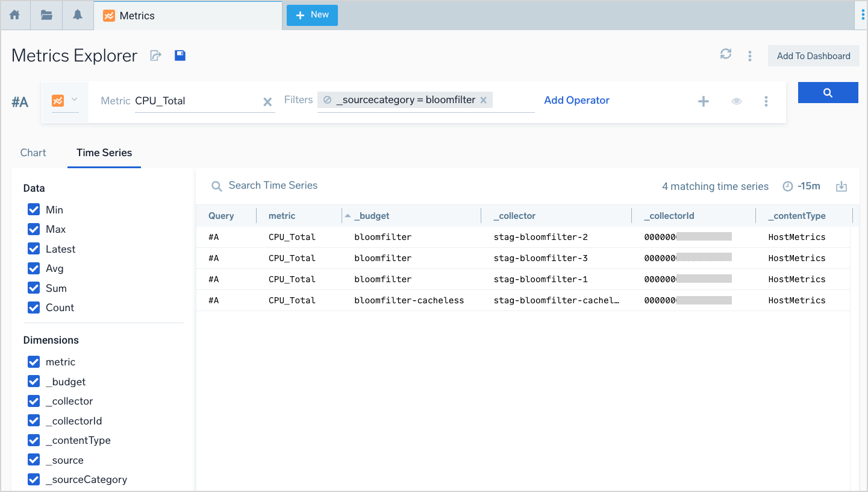Open the Home icon tab
Image resolution: width=868 pixels, height=492 pixels.
point(14,15)
